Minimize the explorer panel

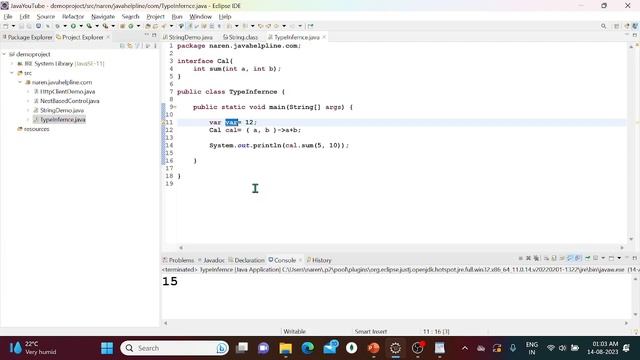click(x=147, y=35)
